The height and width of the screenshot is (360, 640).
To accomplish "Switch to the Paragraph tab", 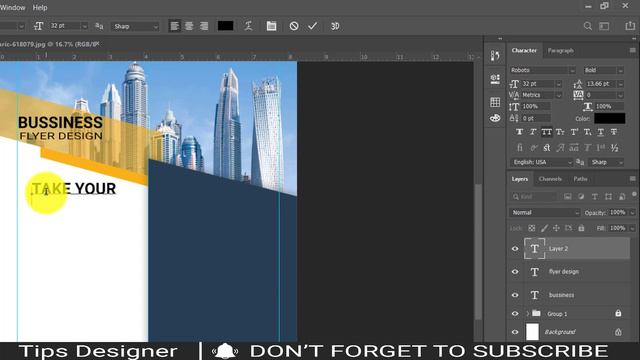I will pyautogui.click(x=560, y=51).
